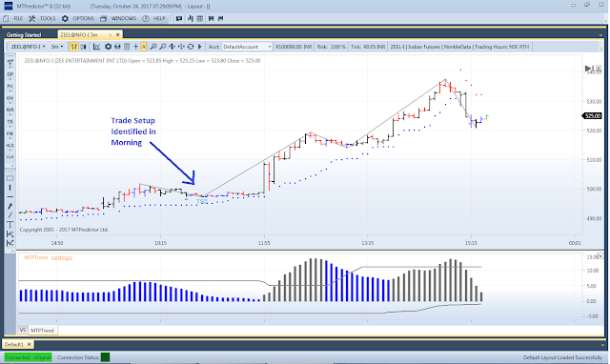Click the Risk 2.00 % field
Screen dimensions: 610x364
331,47
